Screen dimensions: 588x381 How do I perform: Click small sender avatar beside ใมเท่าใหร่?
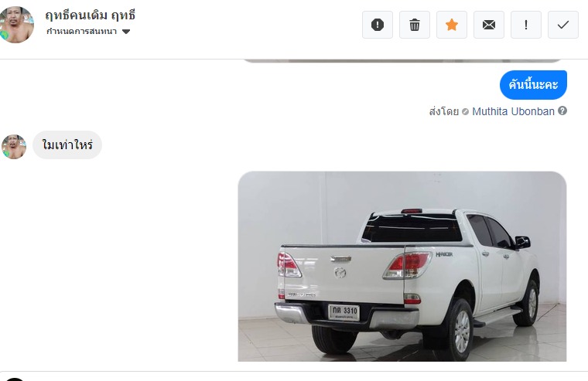point(14,147)
